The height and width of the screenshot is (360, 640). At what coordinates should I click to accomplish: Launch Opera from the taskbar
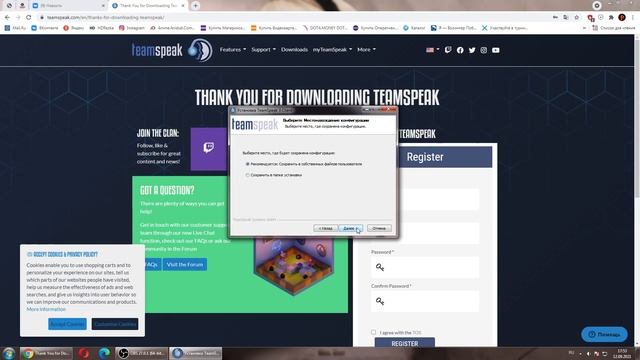pos(84,353)
